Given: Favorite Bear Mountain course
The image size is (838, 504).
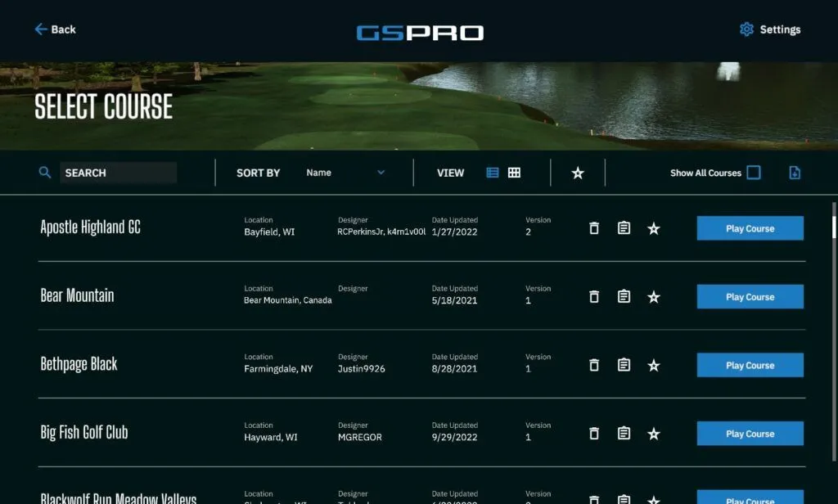Looking at the screenshot, I should pyautogui.click(x=654, y=297).
